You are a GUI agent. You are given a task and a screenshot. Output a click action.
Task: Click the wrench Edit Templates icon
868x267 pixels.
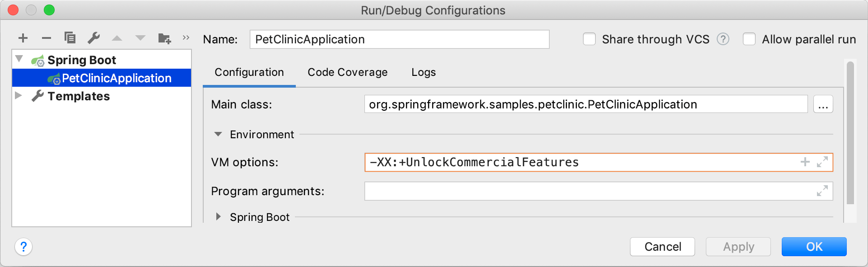(x=94, y=38)
